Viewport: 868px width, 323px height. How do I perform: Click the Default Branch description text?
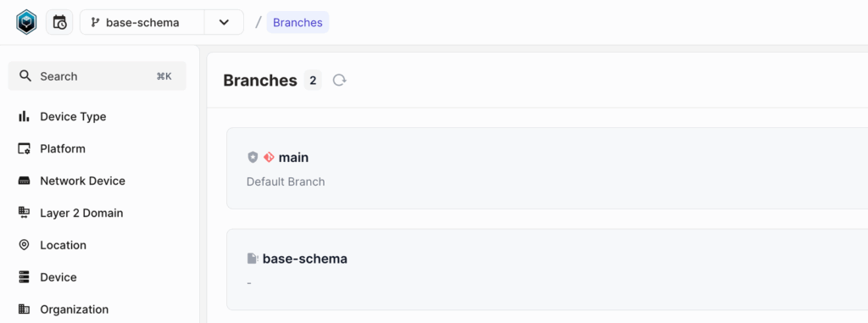point(286,181)
